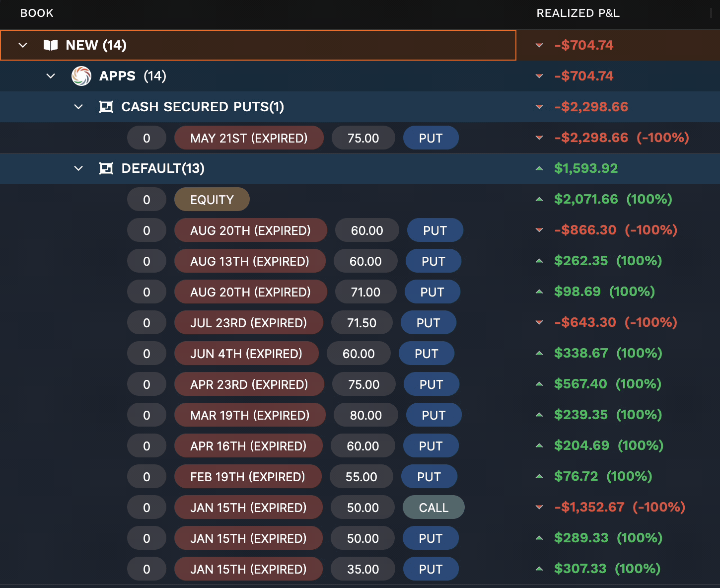Click PUT badge in JUL 23RD row
720x588 pixels.
tap(428, 323)
